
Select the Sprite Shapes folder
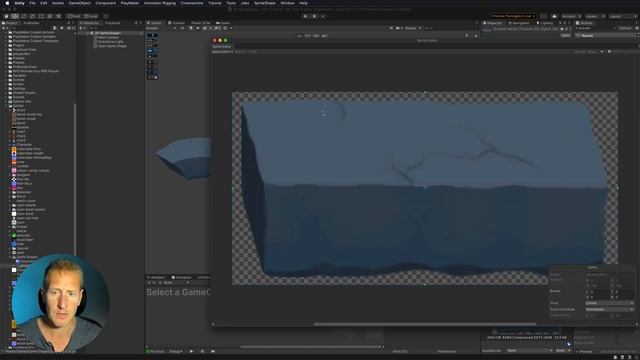click(27, 257)
